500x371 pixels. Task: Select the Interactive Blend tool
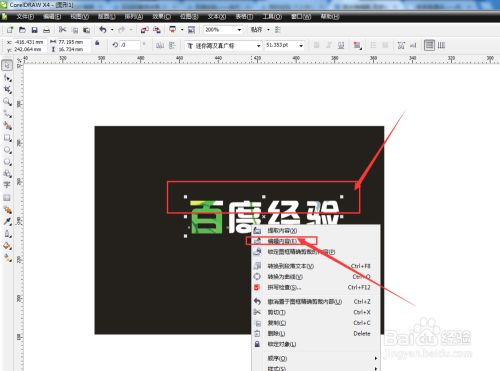(7, 210)
